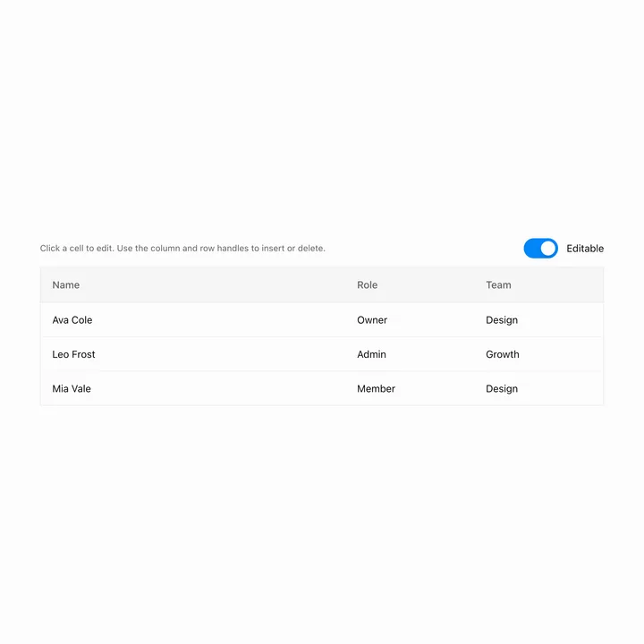Screen dimensions: 644x644
Task: Click the instruction text above the table
Action: pos(182,248)
